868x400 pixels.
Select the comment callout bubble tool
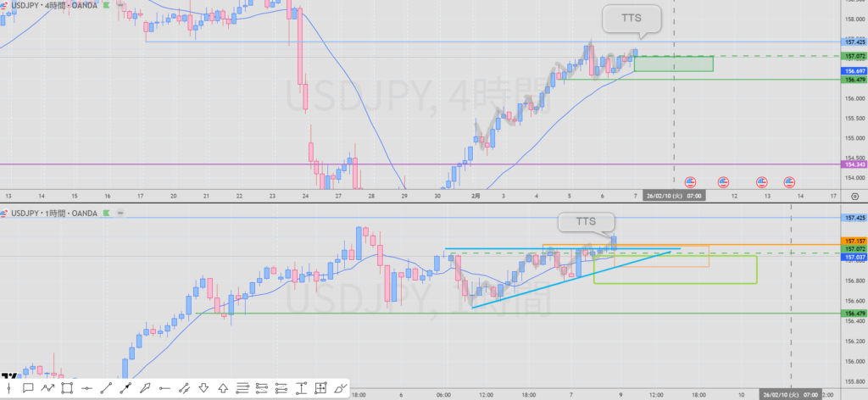tap(28, 388)
